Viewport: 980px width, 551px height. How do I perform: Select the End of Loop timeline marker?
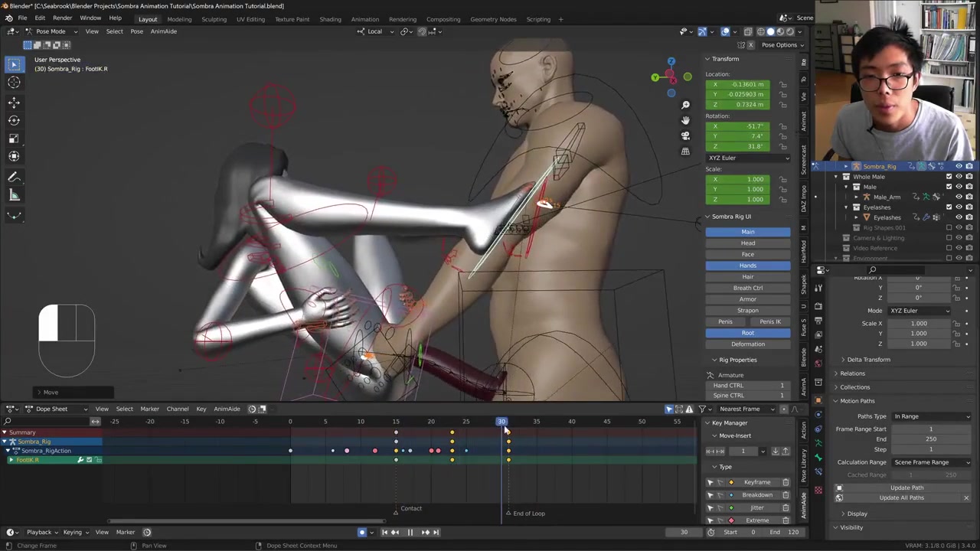(508, 514)
